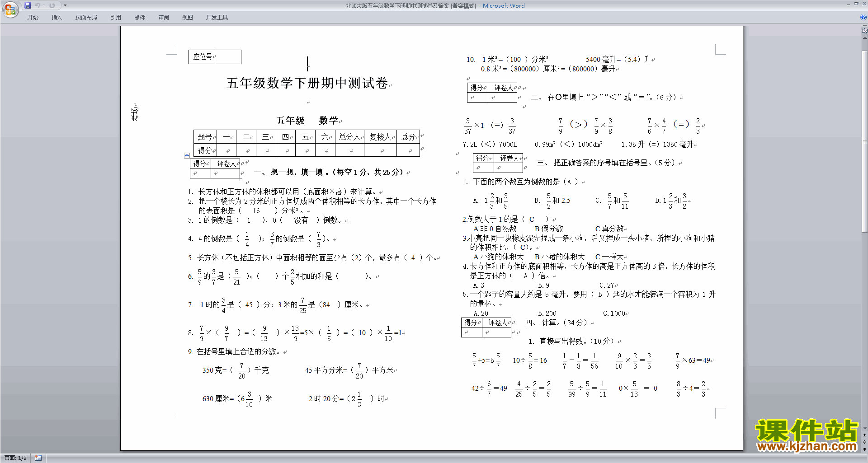The height and width of the screenshot is (463, 868).
Task: Open the 视图 ribbon tab
Action: (x=188, y=18)
